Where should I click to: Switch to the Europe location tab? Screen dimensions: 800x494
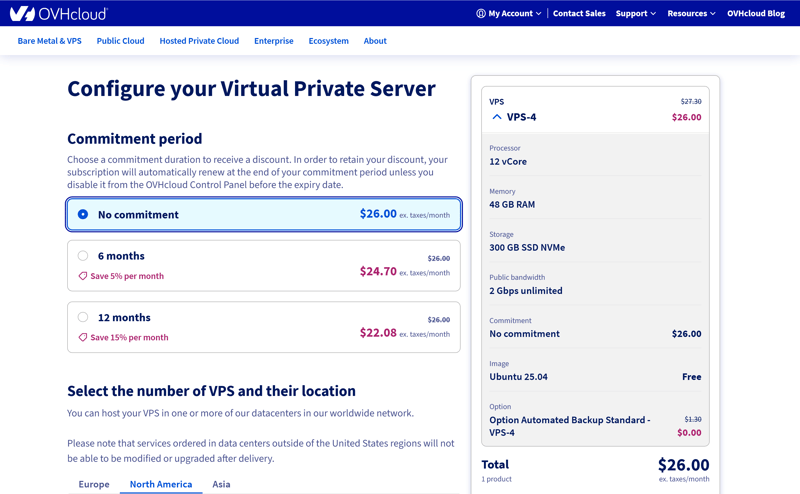pyautogui.click(x=94, y=484)
